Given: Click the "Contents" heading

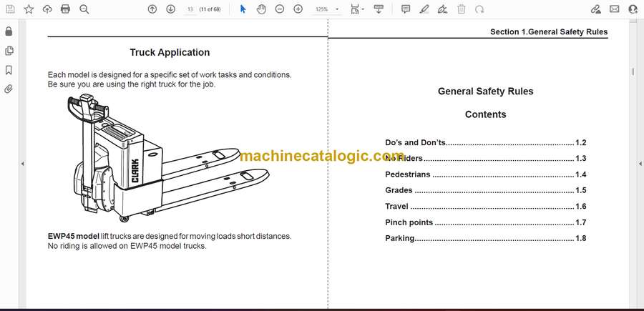Looking at the screenshot, I should pos(485,114).
